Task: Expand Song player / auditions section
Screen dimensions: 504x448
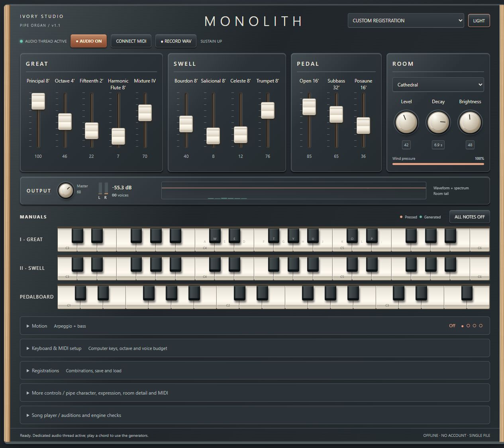Action: coord(255,415)
